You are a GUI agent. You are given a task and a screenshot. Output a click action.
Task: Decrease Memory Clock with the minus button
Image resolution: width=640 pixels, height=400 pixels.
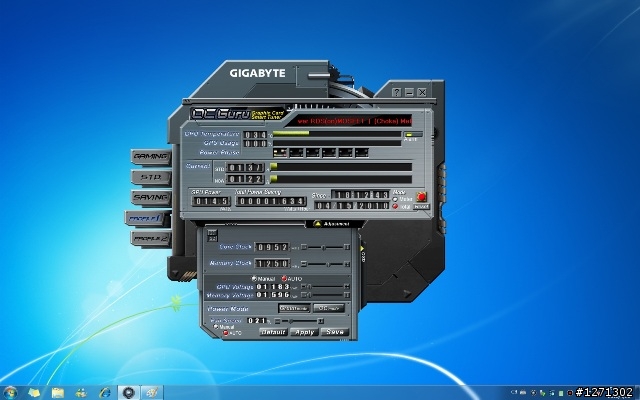click(x=304, y=264)
